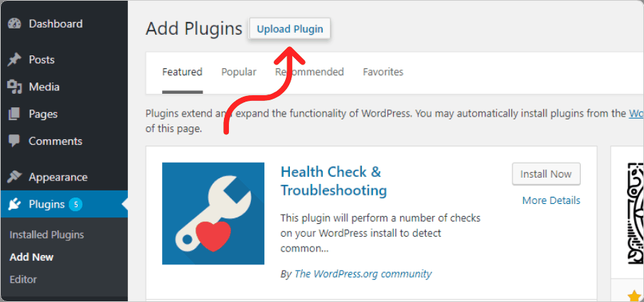Go to Installed Plugins submenu
Image resolution: width=644 pixels, height=302 pixels.
[x=47, y=235]
